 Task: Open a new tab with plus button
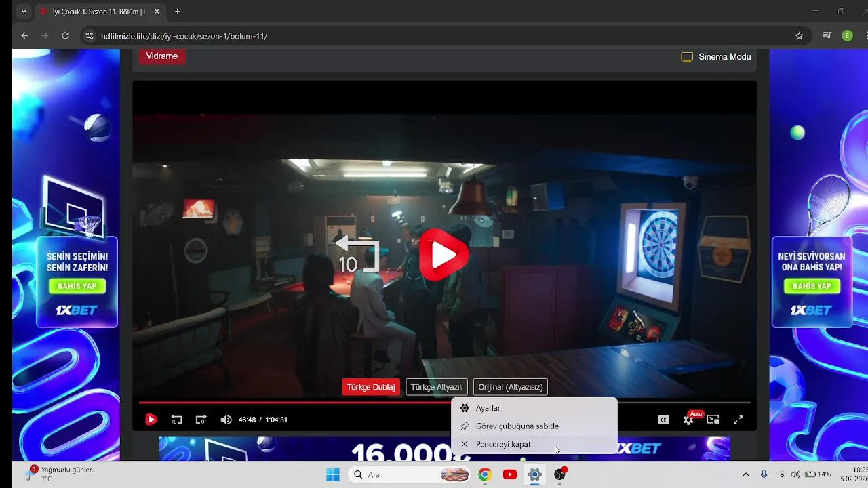tap(178, 12)
